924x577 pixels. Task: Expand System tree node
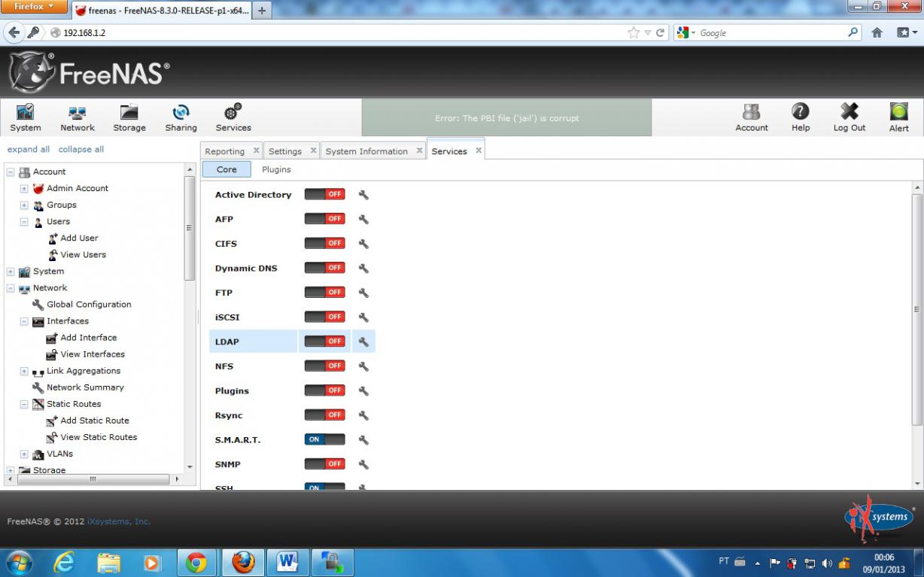(11, 272)
